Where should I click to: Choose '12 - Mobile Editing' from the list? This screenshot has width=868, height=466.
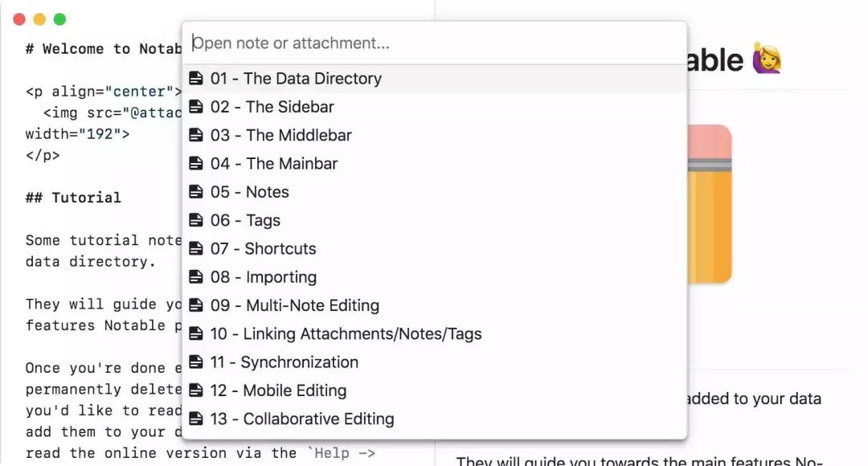click(x=435, y=390)
